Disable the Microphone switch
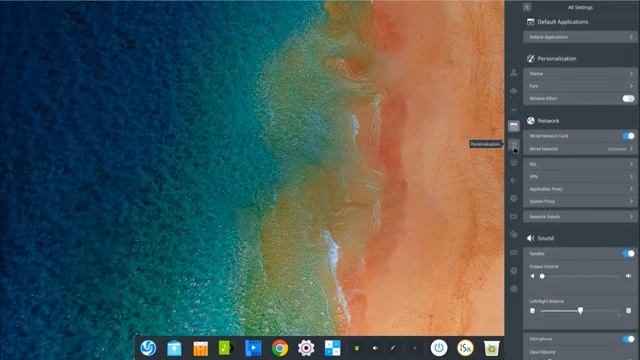Viewport: 640px width, 360px height. click(628, 339)
